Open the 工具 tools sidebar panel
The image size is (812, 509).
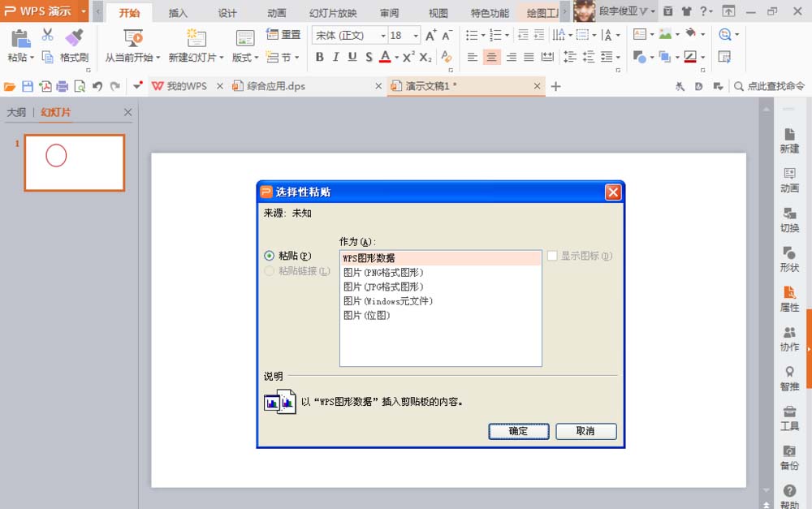pyautogui.click(x=789, y=418)
